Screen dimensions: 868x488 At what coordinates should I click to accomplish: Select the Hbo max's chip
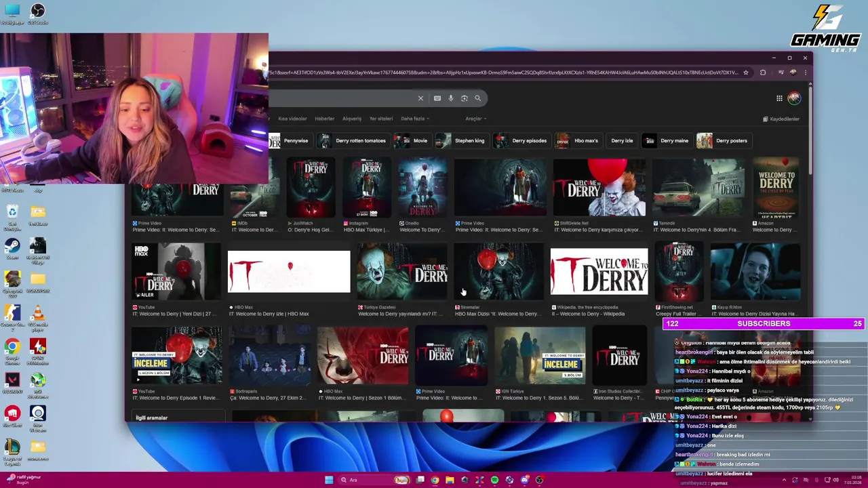pyautogui.click(x=578, y=141)
